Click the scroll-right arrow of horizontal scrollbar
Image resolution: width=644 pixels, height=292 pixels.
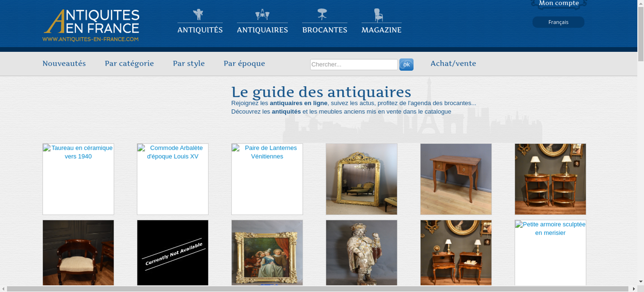tap(634, 289)
